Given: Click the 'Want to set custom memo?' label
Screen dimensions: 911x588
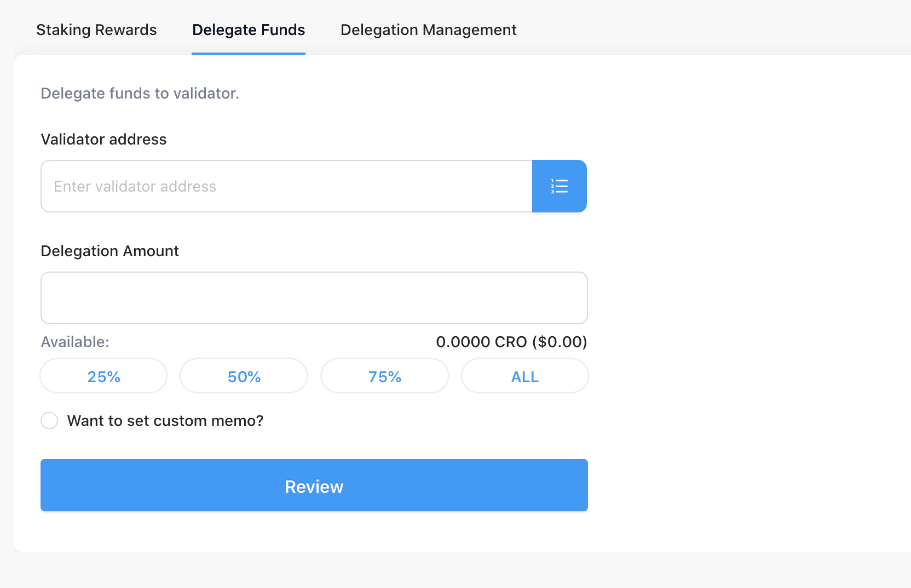Looking at the screenshot, I should [165, 420].
